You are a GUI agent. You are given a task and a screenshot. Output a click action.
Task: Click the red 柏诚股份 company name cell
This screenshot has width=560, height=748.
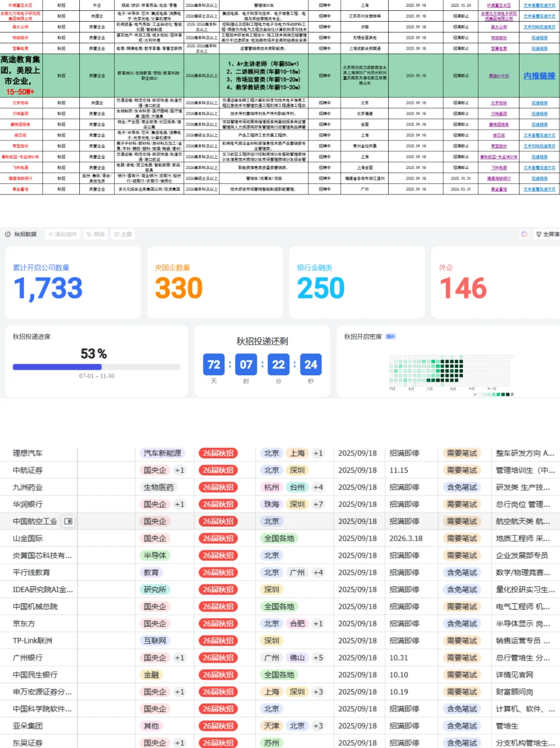(21, 38)
